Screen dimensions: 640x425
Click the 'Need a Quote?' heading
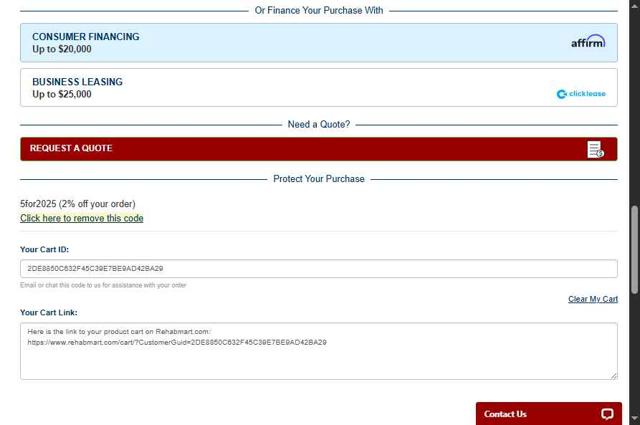(x=319, y=125)
